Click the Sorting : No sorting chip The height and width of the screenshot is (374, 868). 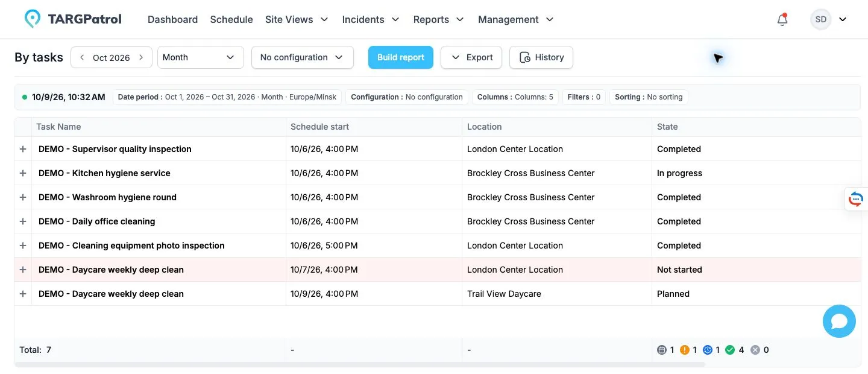click(x=649, y=97)
